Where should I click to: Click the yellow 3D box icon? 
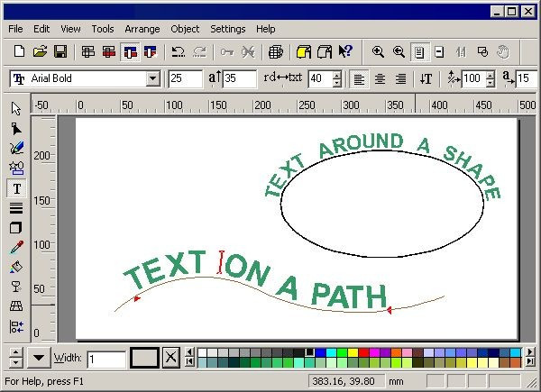pos(304,52)
